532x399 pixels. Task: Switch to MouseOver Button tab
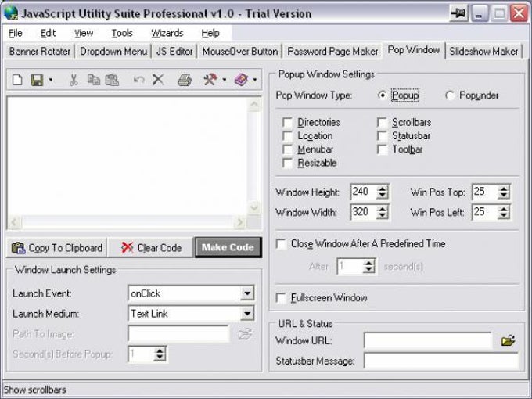(240, 51)
